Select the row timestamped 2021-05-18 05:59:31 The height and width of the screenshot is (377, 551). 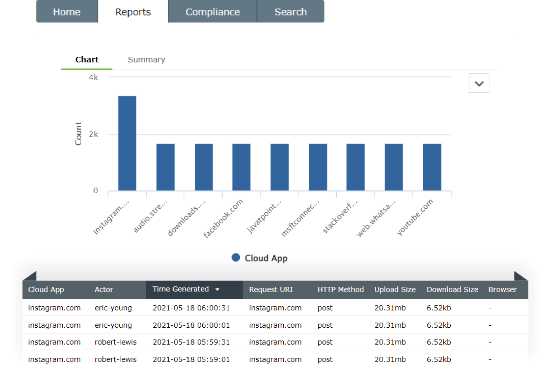[x=275, y=342]
